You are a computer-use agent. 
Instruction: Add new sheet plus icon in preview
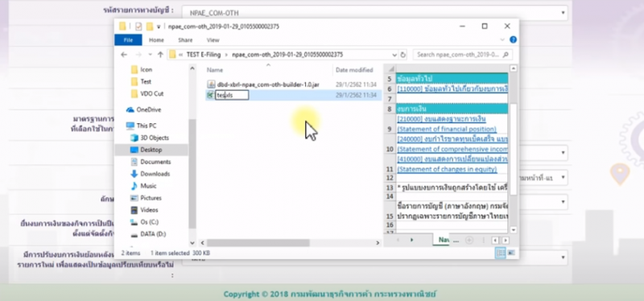pos(469,240)
